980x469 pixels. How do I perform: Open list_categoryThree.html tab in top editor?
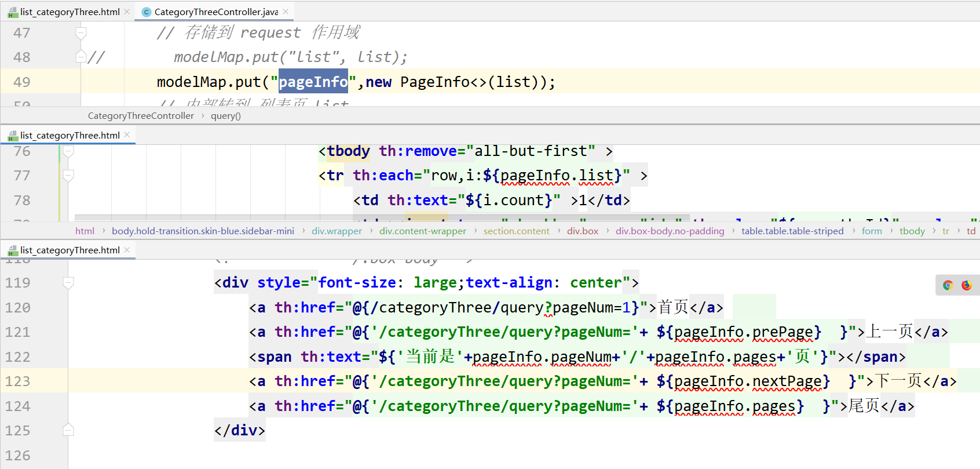(70, 12)
